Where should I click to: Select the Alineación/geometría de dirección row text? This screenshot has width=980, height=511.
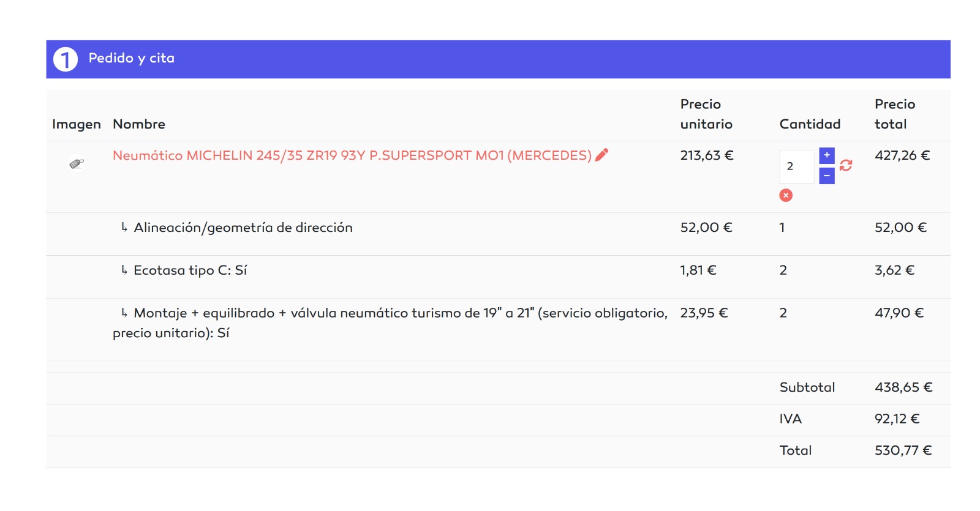coord(243,228)
